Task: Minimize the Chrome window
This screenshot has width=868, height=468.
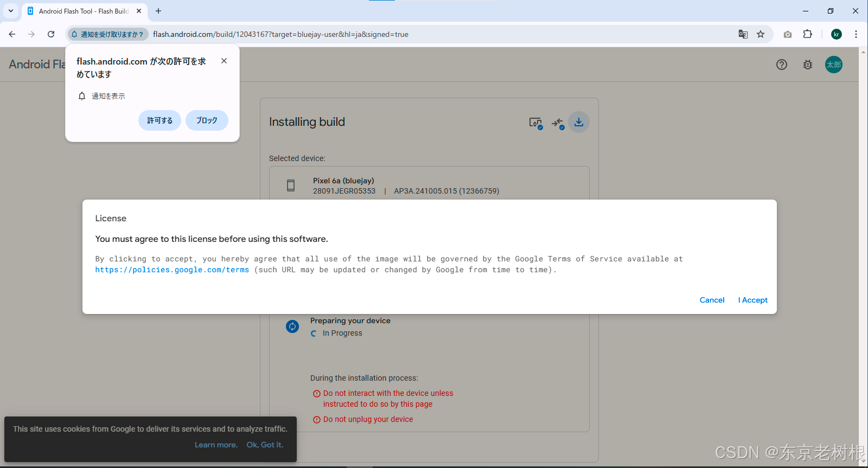Action: point(806,11)
